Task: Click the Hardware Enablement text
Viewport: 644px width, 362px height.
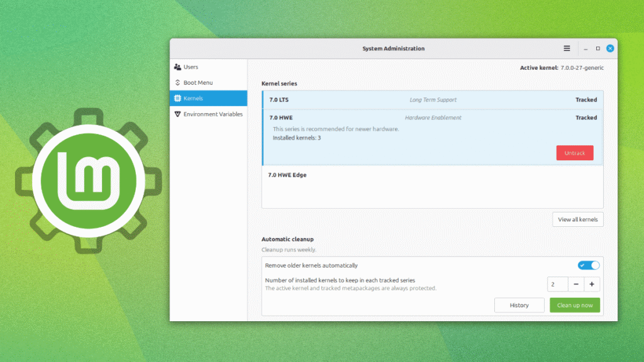Action: pos(433,118)
